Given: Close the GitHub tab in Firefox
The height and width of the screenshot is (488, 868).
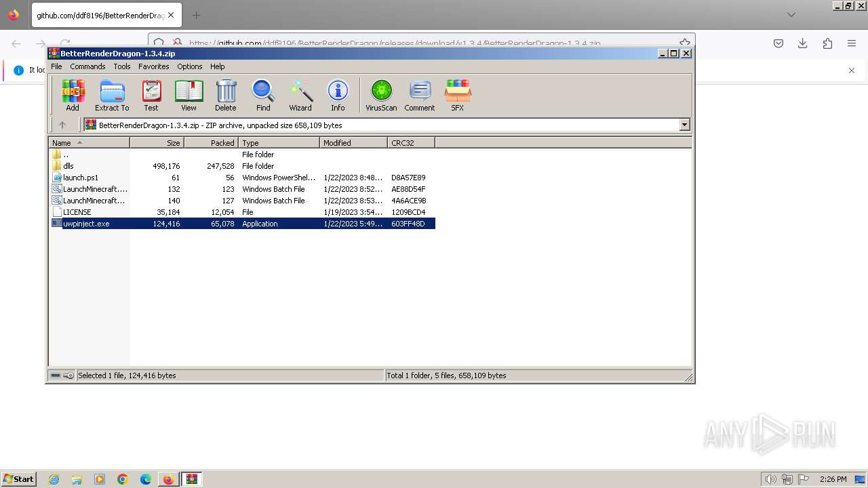Looking at the screenshot, I should (x=170, y=15).
